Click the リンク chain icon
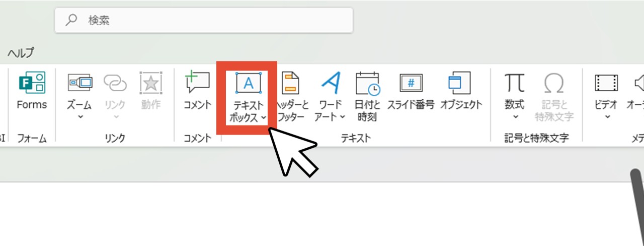This screenshot has height=246, width=644. click(115, 83)
